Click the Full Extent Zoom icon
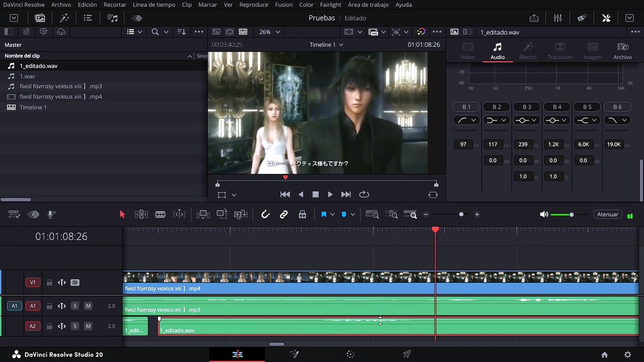 point(372,215)
